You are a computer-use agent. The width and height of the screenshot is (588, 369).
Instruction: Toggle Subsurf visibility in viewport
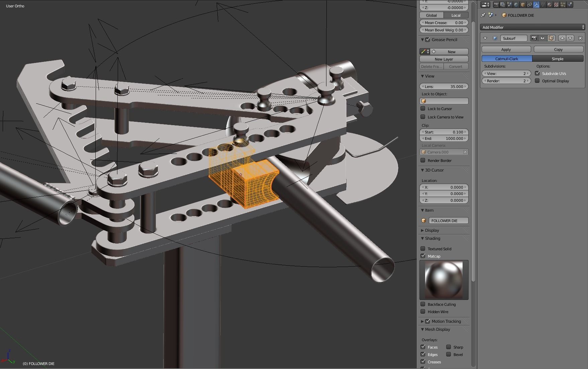click(x=543, y=38)
